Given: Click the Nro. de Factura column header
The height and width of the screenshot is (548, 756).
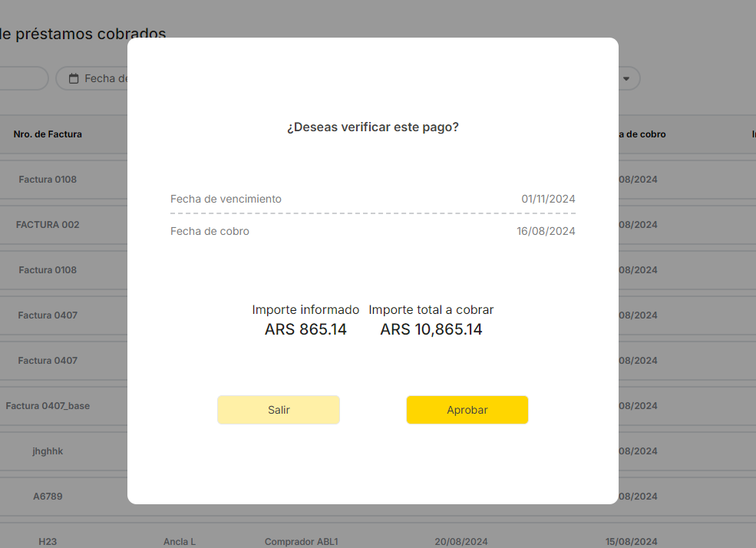Looking at the screenshot, I should click(x=48, y=134).
